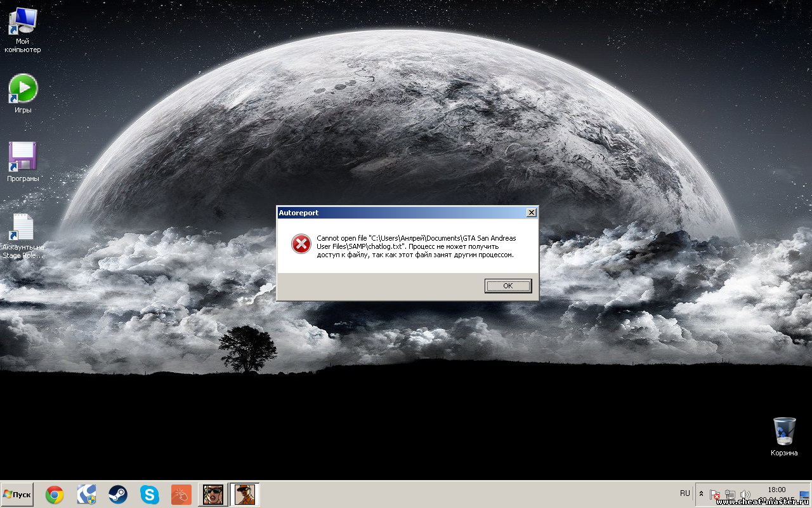Switch to the active GTA taskbar window with orange cap
This screenshot has height=508, width=812.
(x=244, y=495)
